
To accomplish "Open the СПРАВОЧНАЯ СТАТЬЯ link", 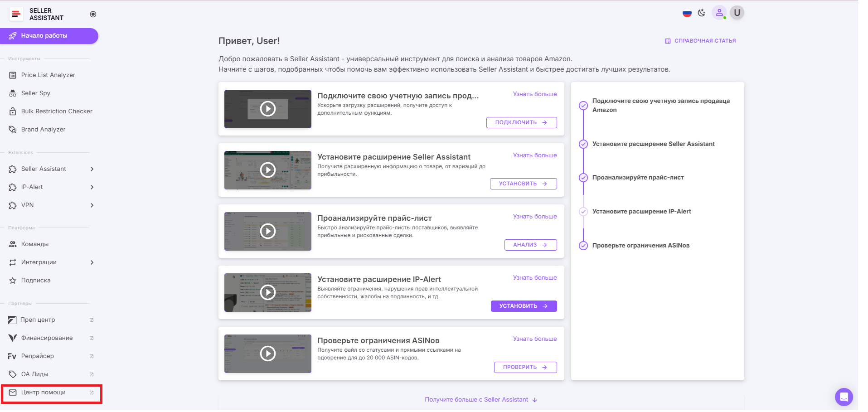I will pos(700,41).
